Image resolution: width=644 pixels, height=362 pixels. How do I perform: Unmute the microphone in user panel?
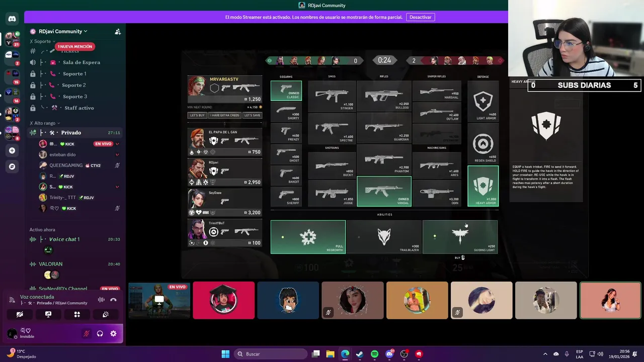tap(87, 333)
